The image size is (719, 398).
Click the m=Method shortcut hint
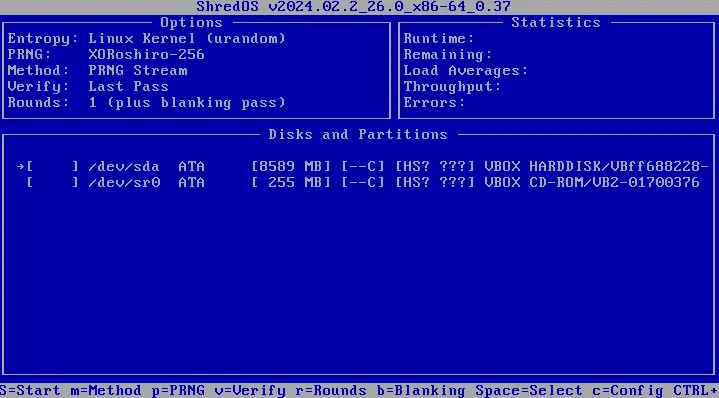[x=105, y=391]
